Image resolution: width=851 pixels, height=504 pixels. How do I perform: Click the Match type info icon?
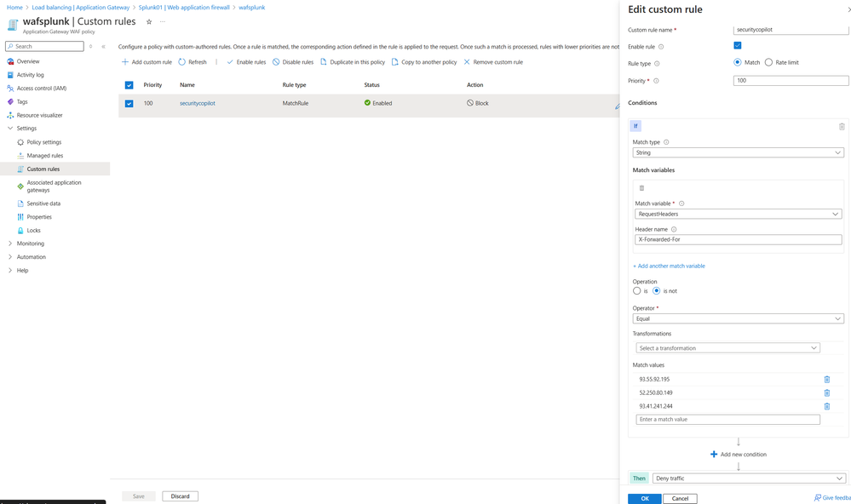(666, 142)
